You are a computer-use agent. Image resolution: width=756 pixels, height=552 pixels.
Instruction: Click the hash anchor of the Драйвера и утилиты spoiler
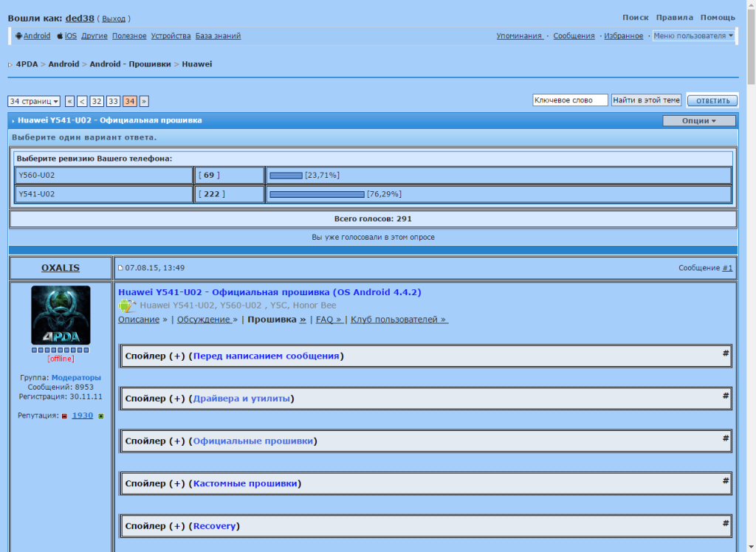725,396
